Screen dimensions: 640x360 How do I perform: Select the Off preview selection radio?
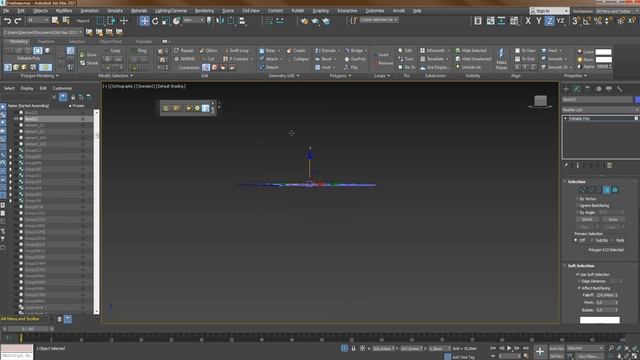tap(576, 240)
